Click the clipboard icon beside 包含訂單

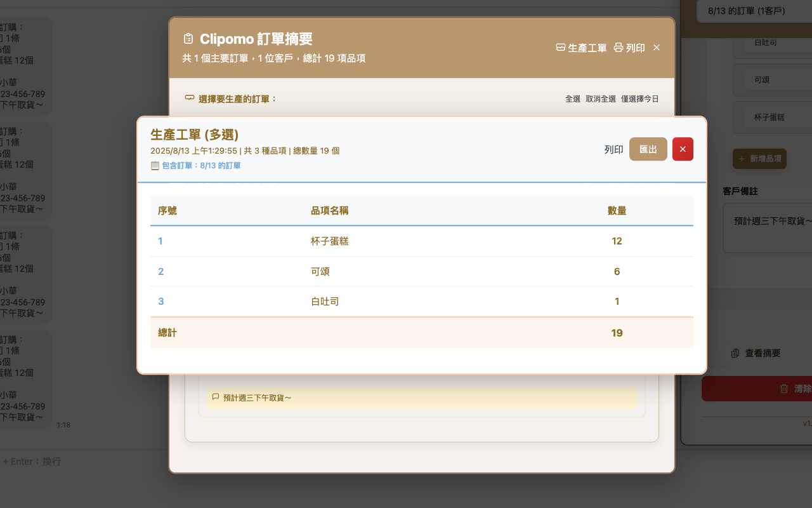pyautogui.click(x=155, y=166)
